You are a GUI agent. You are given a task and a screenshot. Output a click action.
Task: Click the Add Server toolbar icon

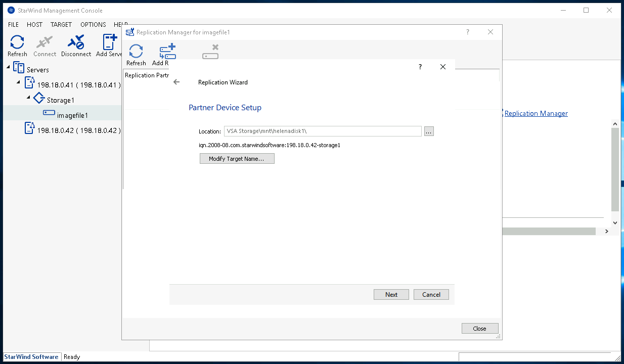pos(109,45)
